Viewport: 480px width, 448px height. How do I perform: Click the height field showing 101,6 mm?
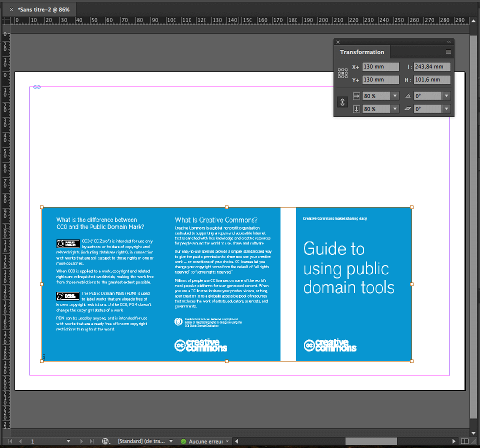432,79
